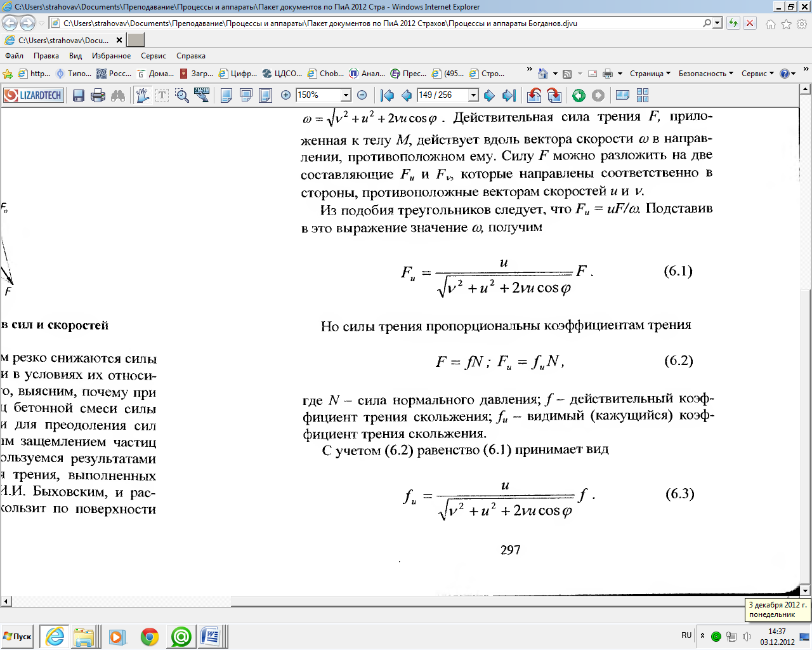Jump to the first page
This screenshot has width=812, height=650.
(x=387, y=95)
